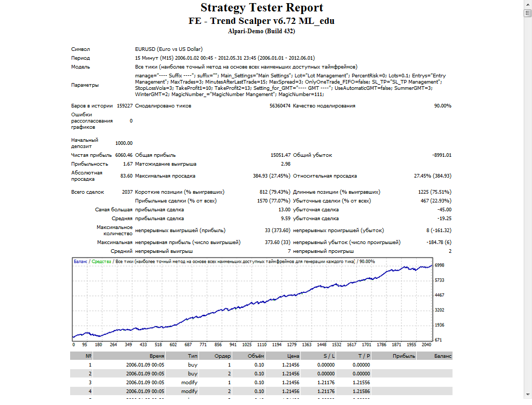The height and width of the screenshot is (405, 532).
Task: Click the 6998 axis label on chart
Action: [440, 265]
